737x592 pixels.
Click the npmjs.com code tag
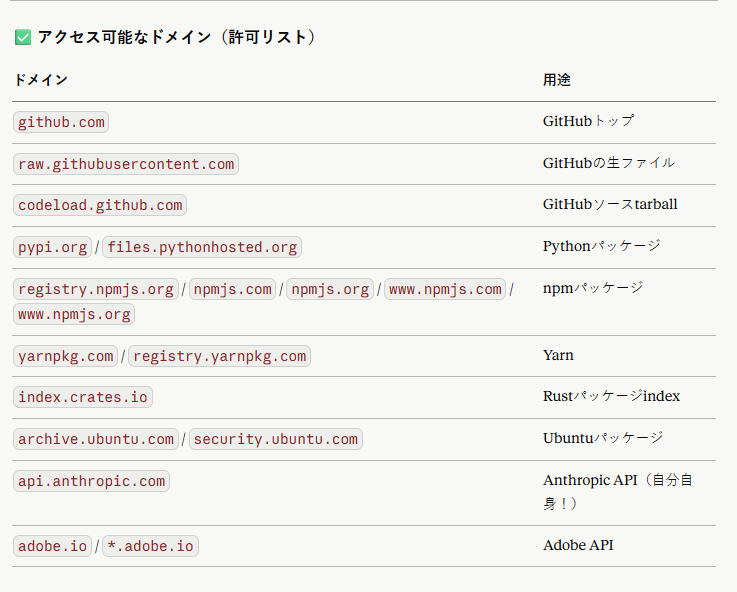[x=233, y=289]
